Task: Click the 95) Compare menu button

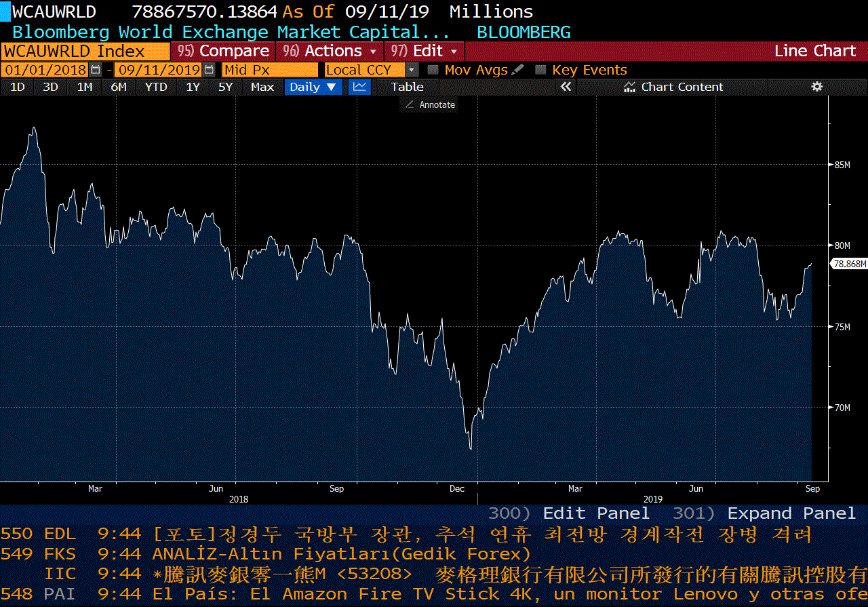Action: click(x=222, y=51)
